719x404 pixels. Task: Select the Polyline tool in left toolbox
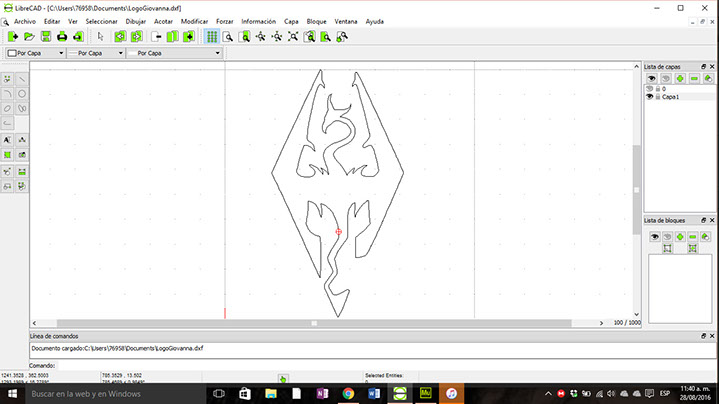click(7, 123)
